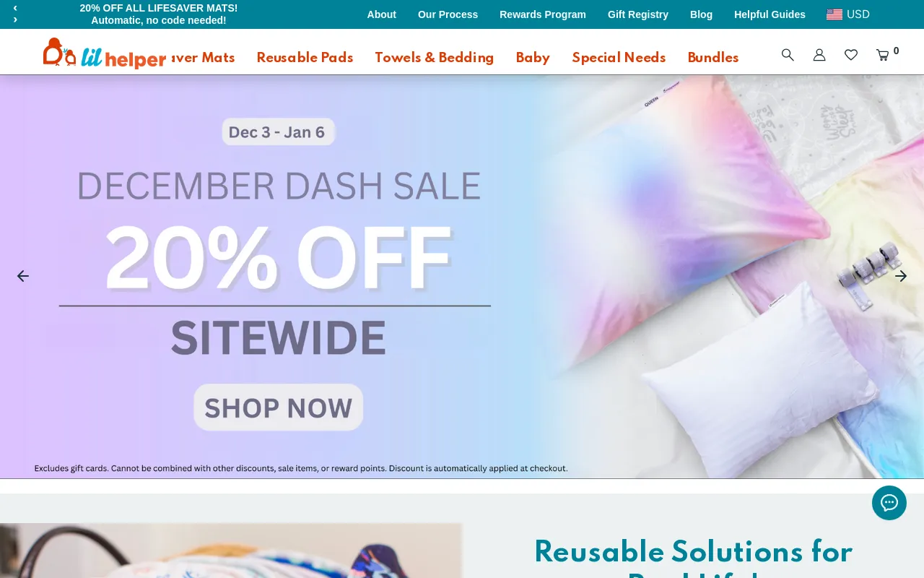This screenshot has height=578, width=924.
Task: Open the live chat bubble
Action: tap(889, 503)
